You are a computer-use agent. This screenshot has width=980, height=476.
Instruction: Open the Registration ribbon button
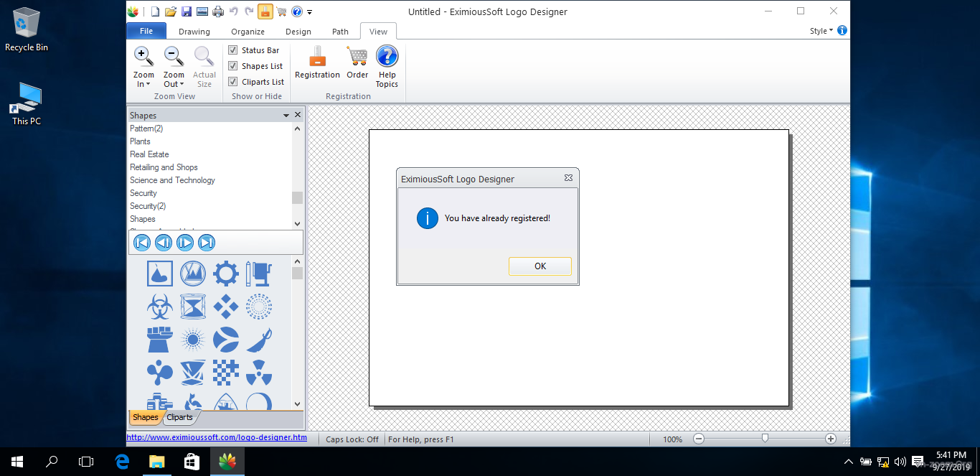[x=317, y=62]
